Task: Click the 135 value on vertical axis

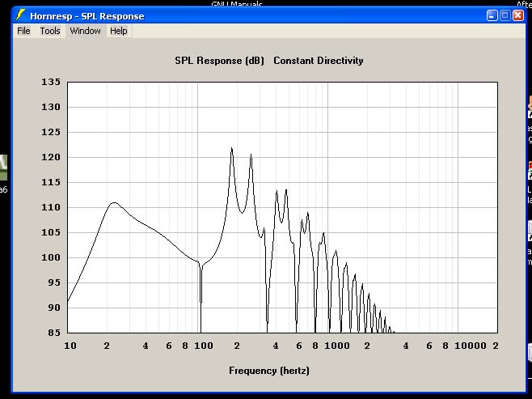Action: pyautogui.click(x=51, y=82)
